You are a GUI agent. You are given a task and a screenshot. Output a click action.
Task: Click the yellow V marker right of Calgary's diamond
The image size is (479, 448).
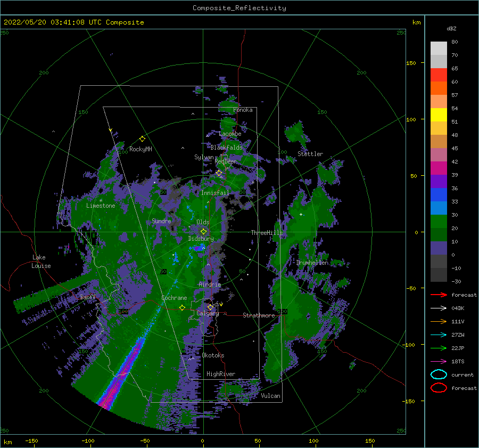point(221,305)
